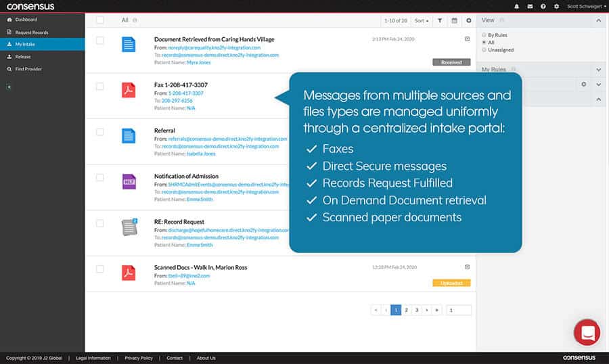Go to page 2 of results
Image resolution: width=609 pixels, height=364 pixels.
point(407,310)
